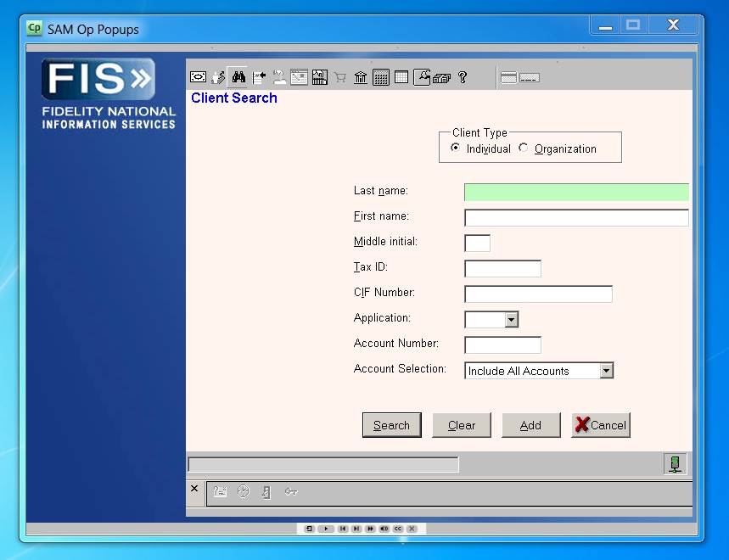Click the playback rewind-to-start exit button
The height and width of the screenshot is (560, 729).
(x=309, y=529)
